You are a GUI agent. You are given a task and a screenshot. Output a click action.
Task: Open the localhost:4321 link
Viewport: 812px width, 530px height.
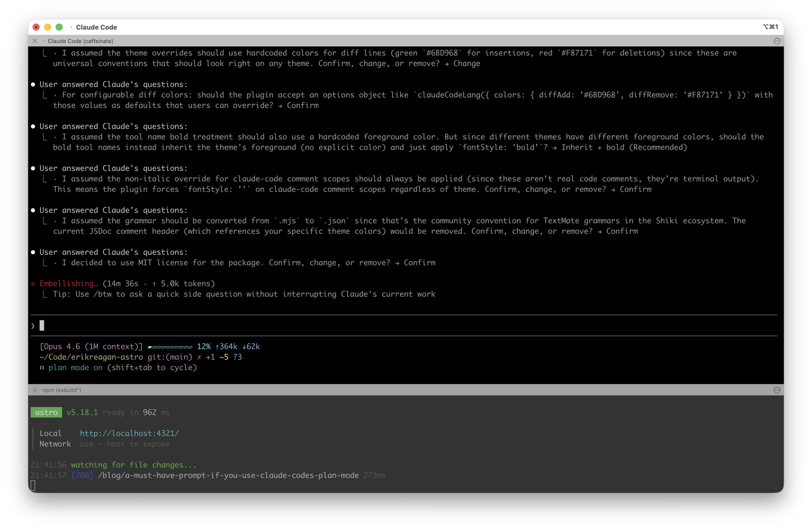pos(129,434)
